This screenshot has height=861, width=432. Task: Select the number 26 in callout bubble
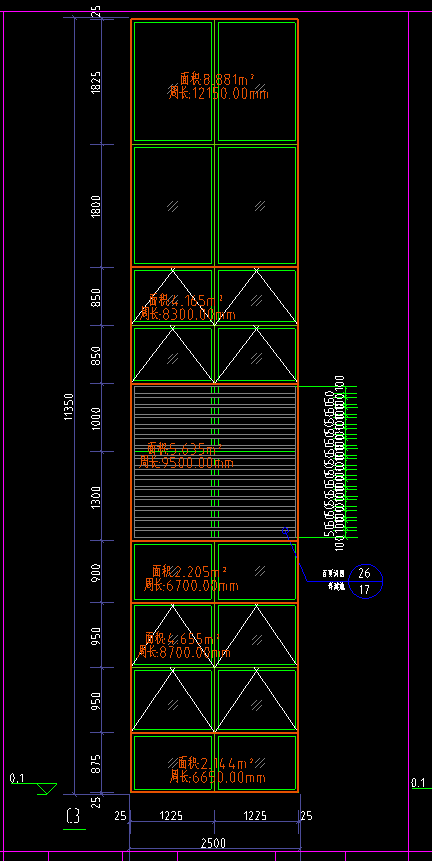coord(364,573)
